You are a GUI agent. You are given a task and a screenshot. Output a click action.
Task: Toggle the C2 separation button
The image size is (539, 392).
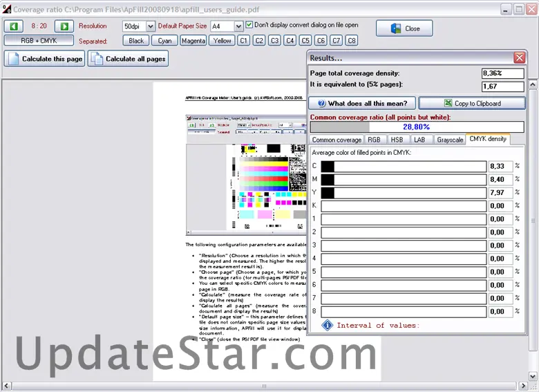[x=259, y=41]
